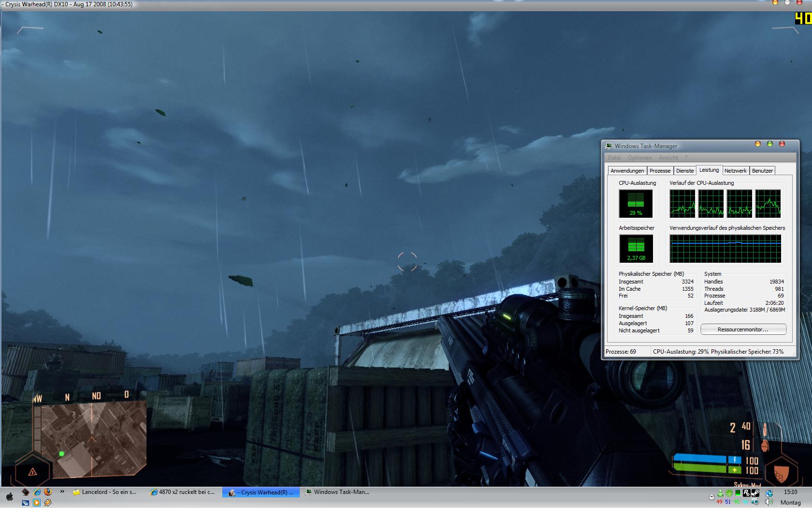Click the network connection tray icon

pyautogui.click(x=768, y=493)
